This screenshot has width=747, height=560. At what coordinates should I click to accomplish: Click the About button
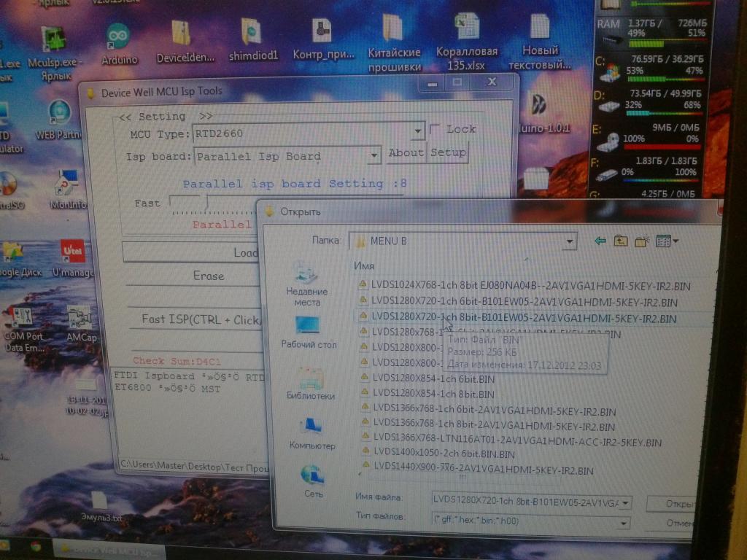click(406, 153)
